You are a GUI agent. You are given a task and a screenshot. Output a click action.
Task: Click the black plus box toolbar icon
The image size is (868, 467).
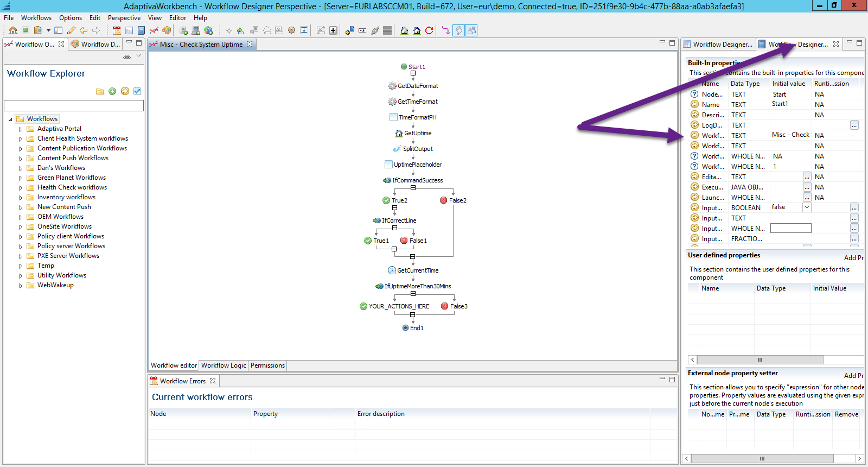pyautogui.click(x=333, y=30)
